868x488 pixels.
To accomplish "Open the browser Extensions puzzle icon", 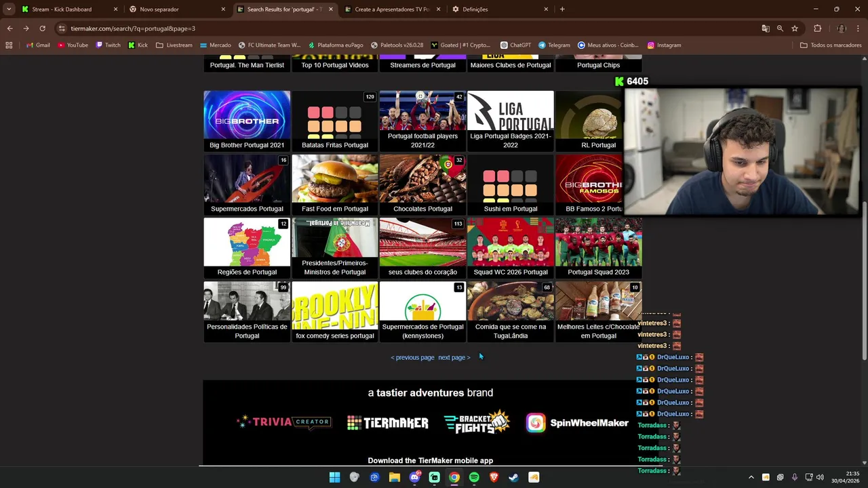I will [817, 28].
